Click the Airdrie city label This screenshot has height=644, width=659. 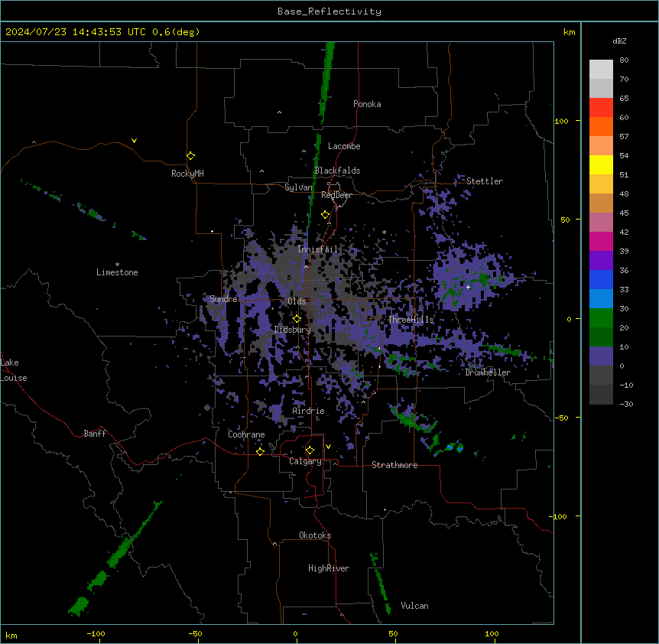(x=308, y=411)
